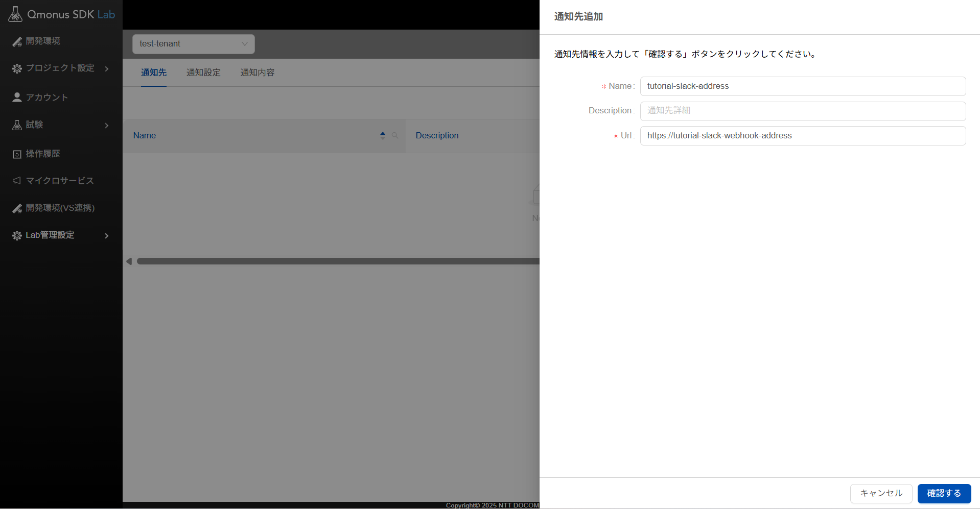Click the Qmonus SDK Lab flask logo

(15, 14)
